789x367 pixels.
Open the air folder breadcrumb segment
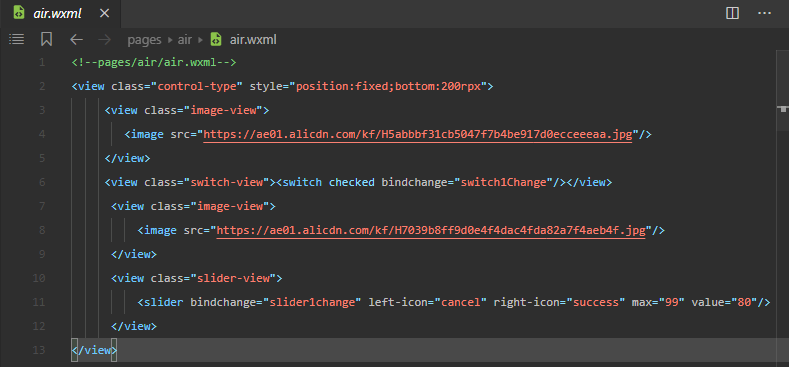click(185, 40)
